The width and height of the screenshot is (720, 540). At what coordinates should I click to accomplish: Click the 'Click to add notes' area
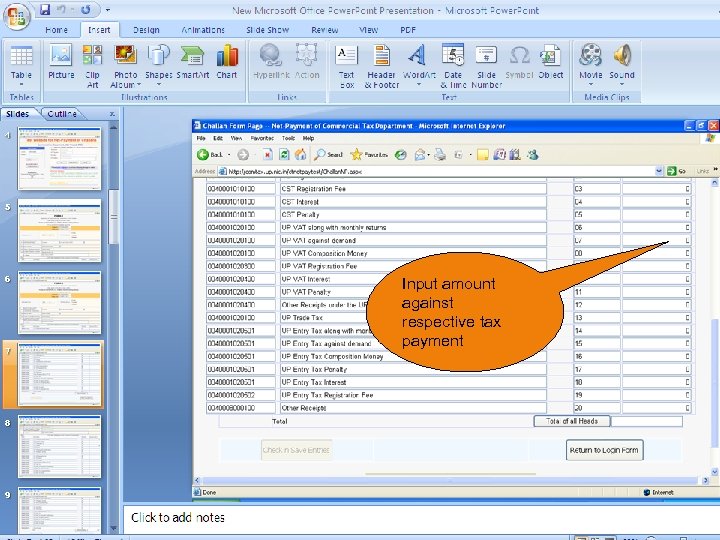[420, 518]
